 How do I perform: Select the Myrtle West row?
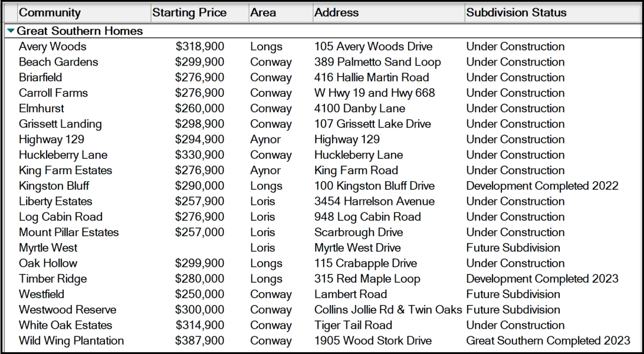48,248
